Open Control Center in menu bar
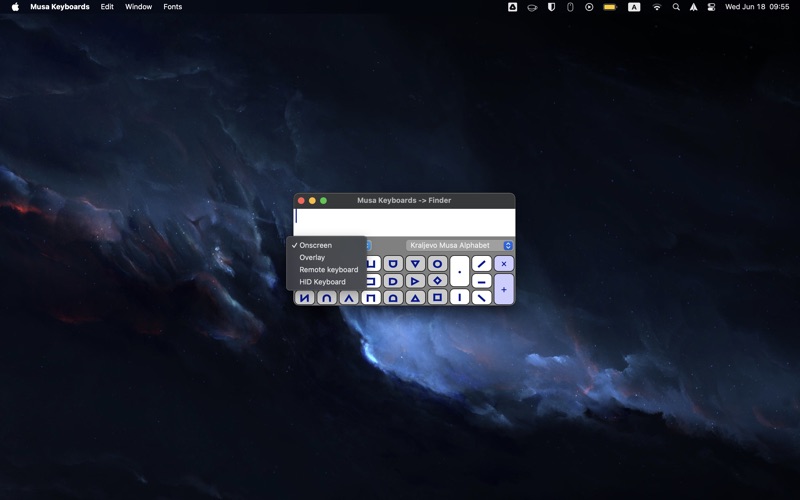 pos(711,7)
